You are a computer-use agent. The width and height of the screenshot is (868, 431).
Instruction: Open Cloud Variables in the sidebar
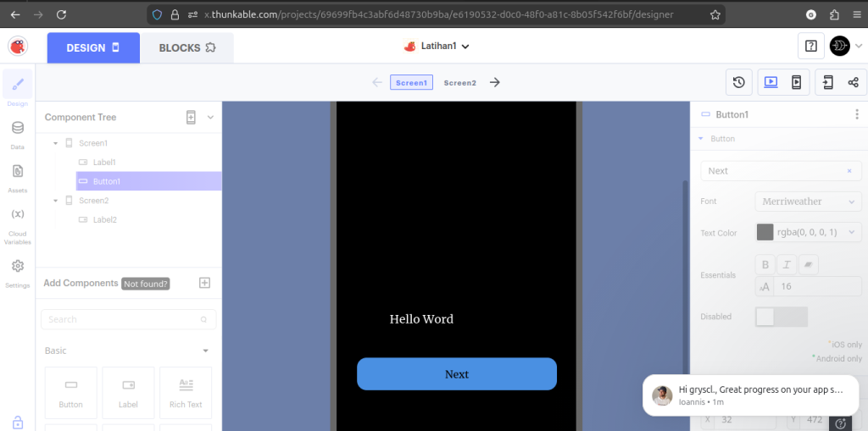pyautogui.click(x=17, y=221)
